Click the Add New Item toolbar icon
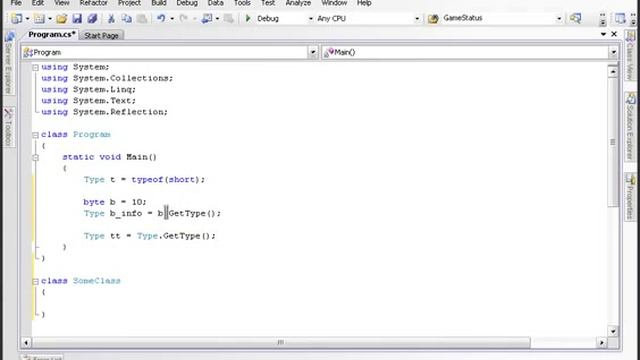 click(39, 18)
